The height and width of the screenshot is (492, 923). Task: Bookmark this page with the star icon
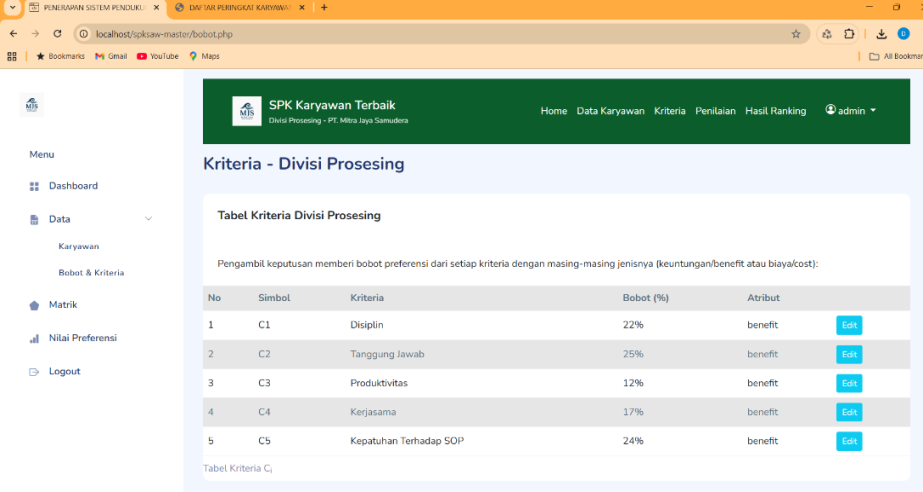pos(796,33)
